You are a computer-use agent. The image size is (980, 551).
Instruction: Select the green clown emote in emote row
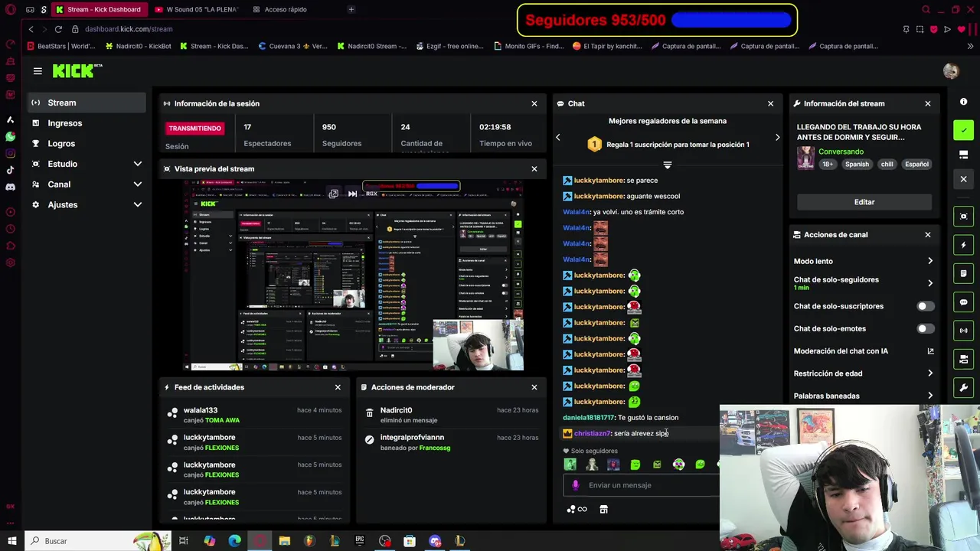click(x=678, y=464)
